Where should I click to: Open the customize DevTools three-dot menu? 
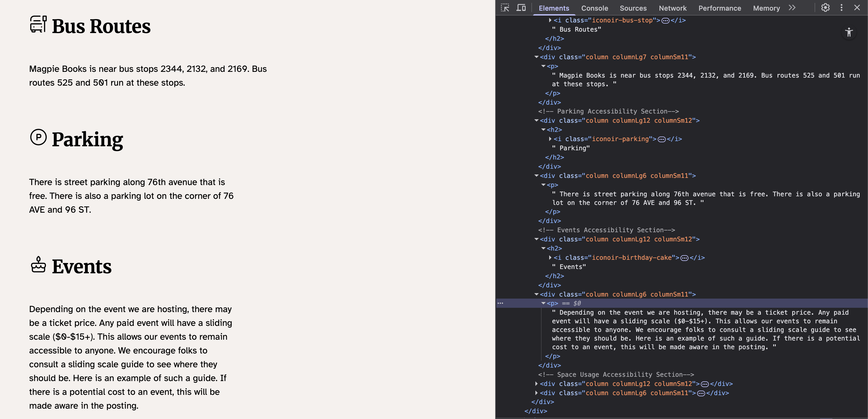point(841,8)
